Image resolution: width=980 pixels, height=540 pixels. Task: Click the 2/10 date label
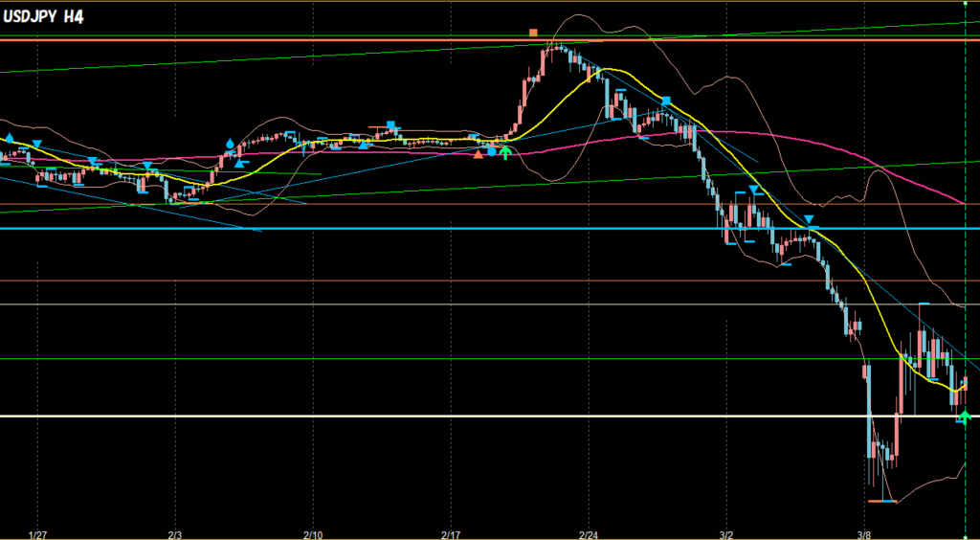[x=313, y=535]
